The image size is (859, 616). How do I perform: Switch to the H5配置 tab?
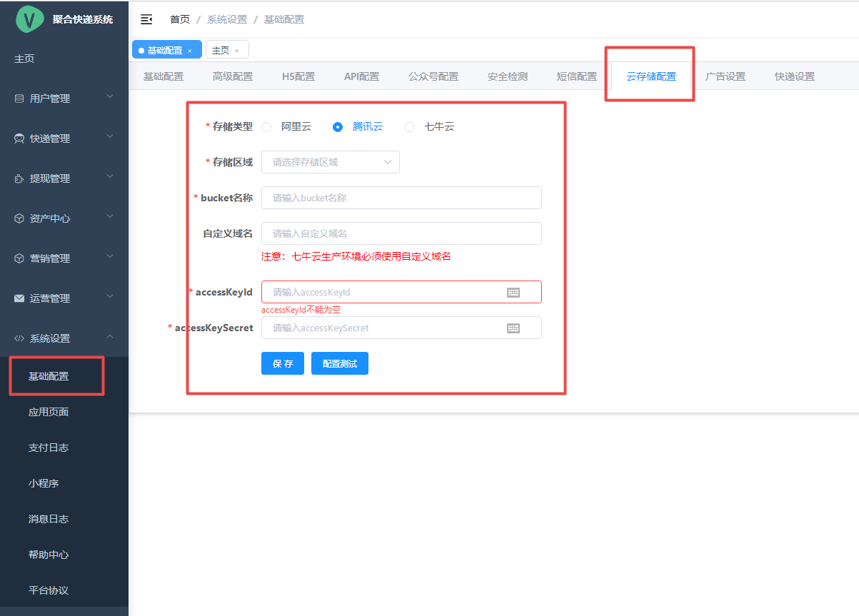pos(298,76)
